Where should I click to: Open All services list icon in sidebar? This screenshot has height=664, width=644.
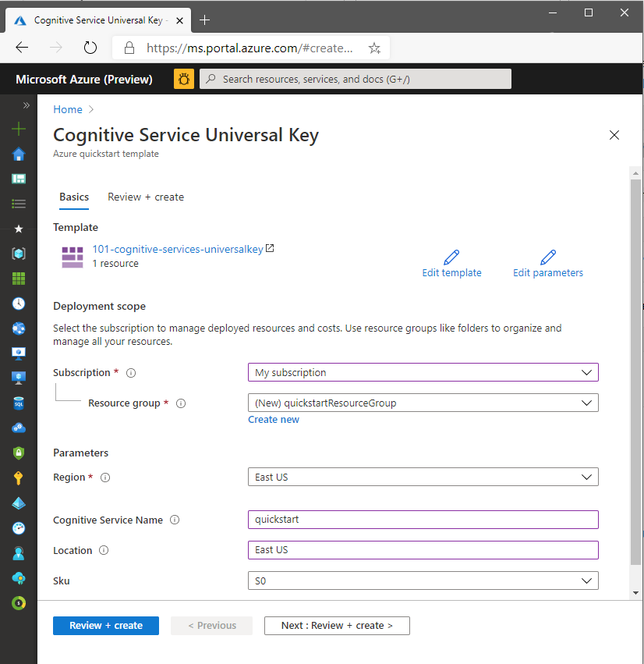19,204
